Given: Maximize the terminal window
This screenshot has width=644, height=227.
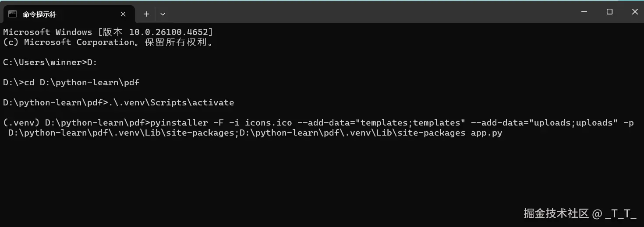Looking at the screenshot, I should (609, 12).
